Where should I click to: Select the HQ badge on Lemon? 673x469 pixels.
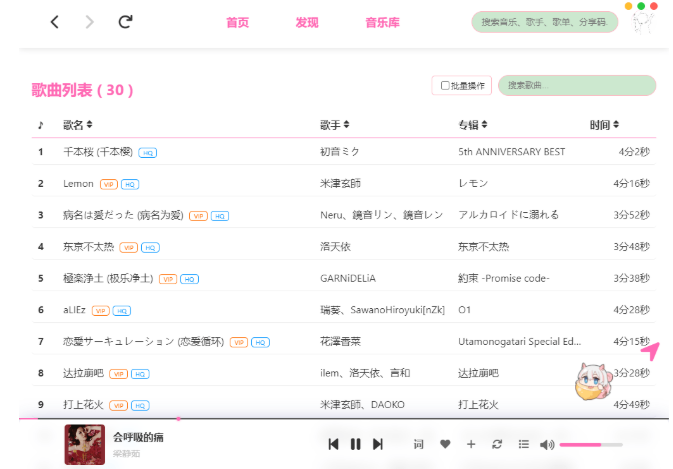130,185
